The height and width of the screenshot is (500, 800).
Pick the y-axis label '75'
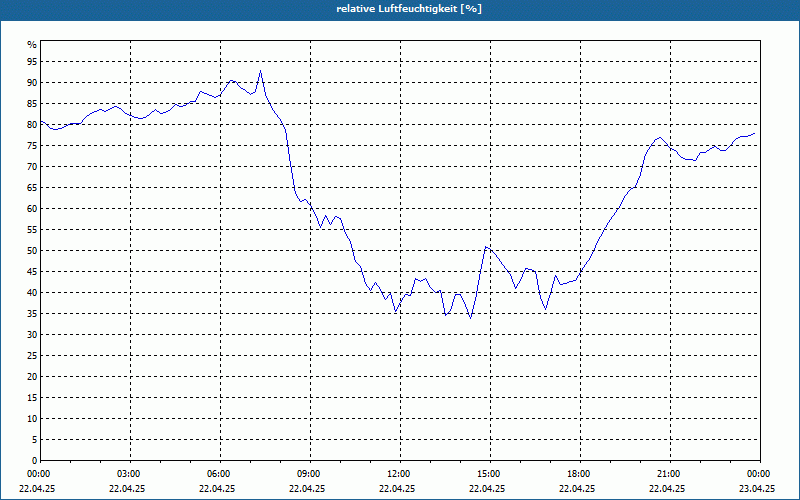click(32, 145)
